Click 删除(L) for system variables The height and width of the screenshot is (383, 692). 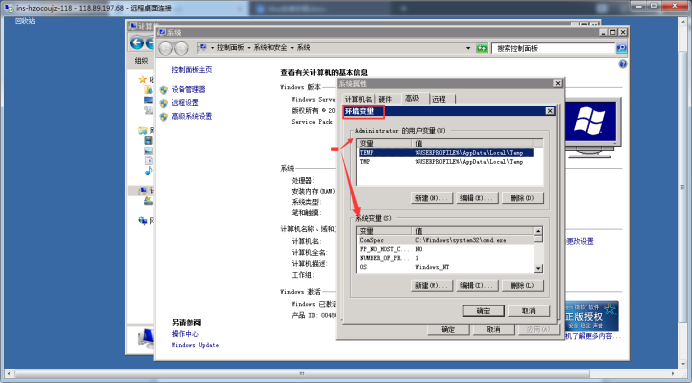(522, 285)
